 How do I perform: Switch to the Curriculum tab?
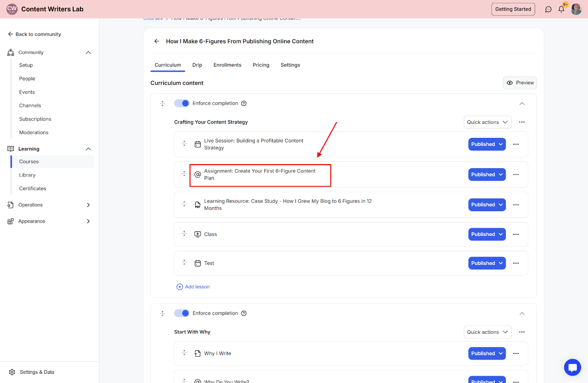[168, 65]
